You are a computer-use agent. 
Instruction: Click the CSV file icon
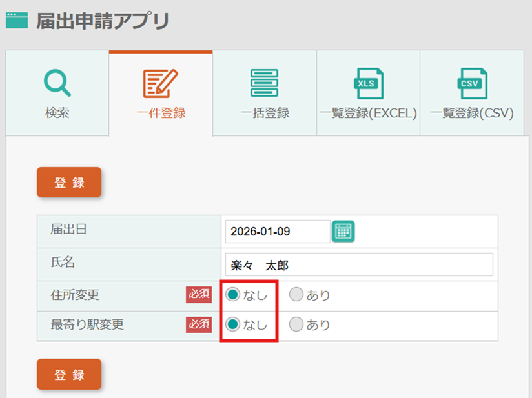pyautogui.click(x=472, y=83)
